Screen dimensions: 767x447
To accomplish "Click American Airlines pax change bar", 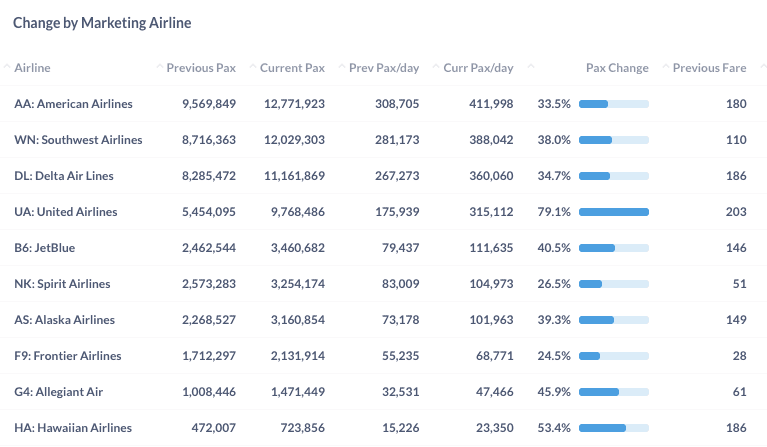I will (x=614, y=104).
